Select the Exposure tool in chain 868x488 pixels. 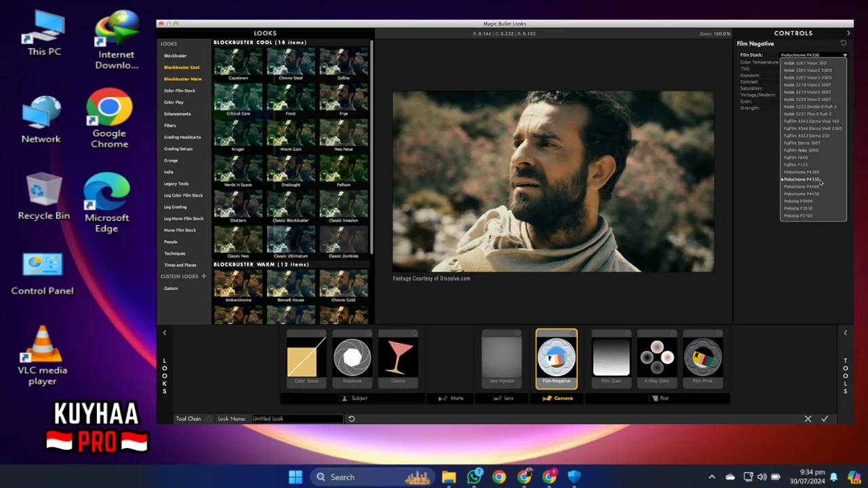(352, 359)
